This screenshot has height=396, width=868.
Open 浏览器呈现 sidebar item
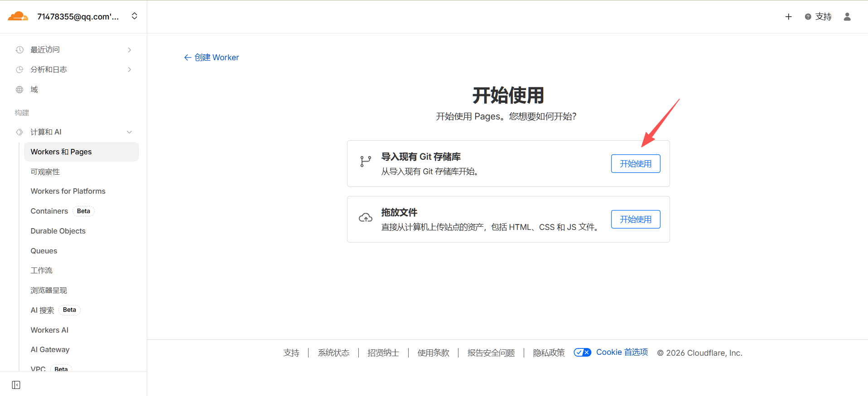[49, 291]
